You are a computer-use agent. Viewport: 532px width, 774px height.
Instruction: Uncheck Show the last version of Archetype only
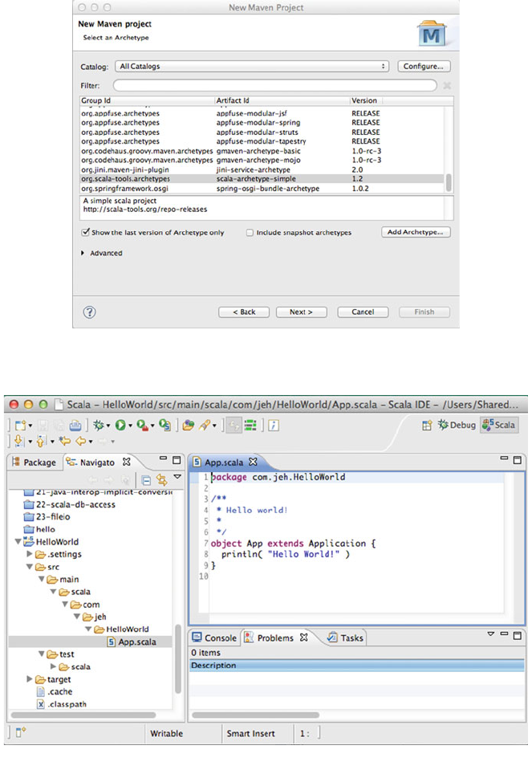click(x=85, y=232)
